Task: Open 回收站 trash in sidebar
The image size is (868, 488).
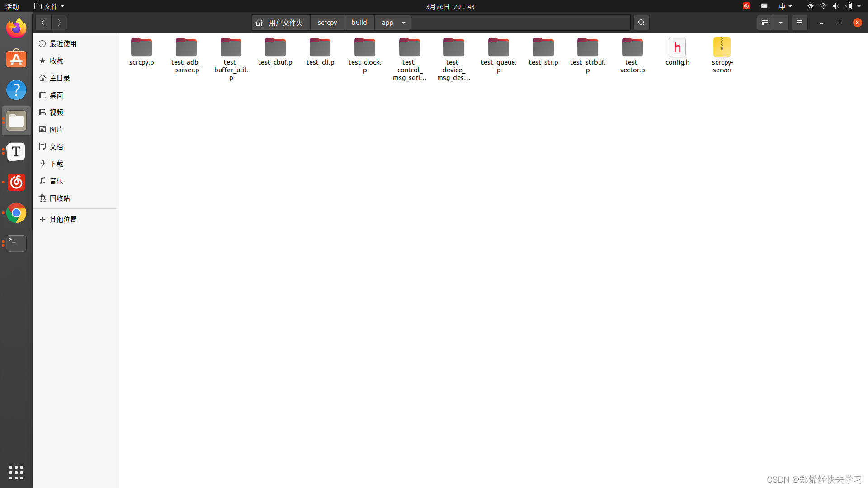Action: click(75, 198)
